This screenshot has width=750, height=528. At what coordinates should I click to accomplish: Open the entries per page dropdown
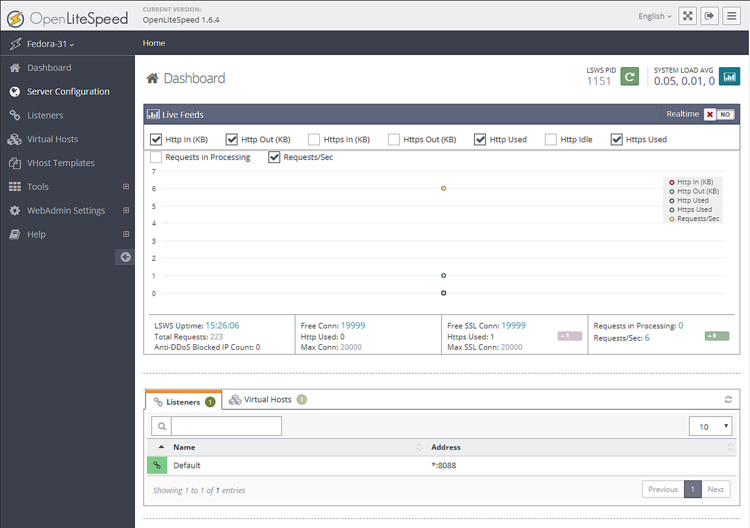pos(711,426)
